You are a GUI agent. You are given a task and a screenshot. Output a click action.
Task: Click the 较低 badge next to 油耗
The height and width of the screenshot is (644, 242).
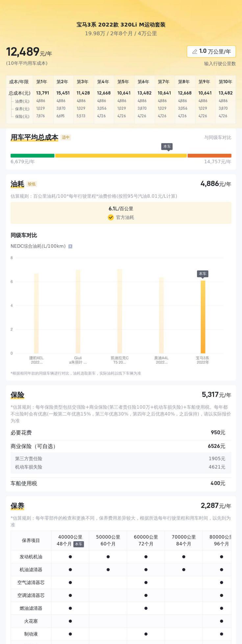[32, 184]
